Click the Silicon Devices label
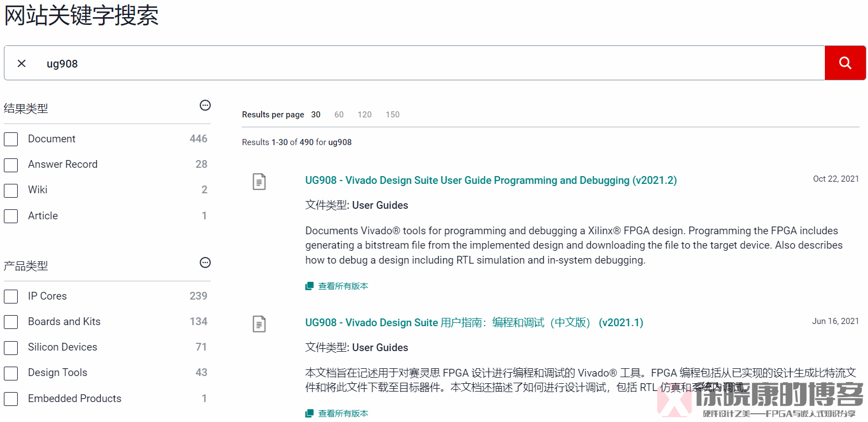The height and width of the screenshot is (422, 868). pyautogui.click(x=63, y=347)
